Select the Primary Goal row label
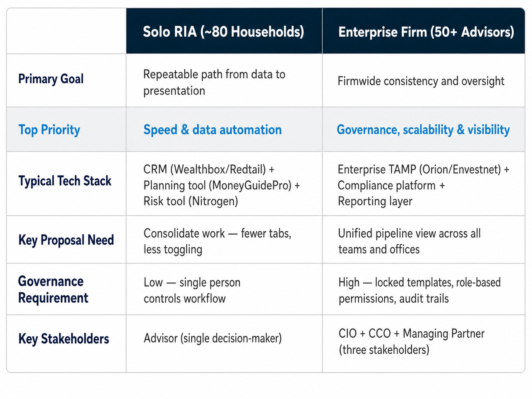This screenshot has height=399, width=532. (x=51, y=79)
